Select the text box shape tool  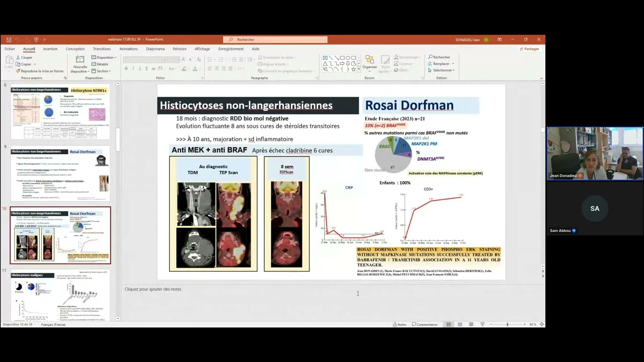[x=325, y=58]
